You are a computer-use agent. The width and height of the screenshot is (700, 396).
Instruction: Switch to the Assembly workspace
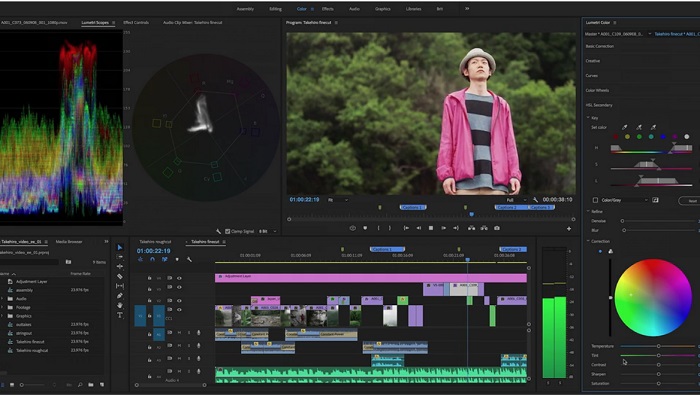point(245,9)
